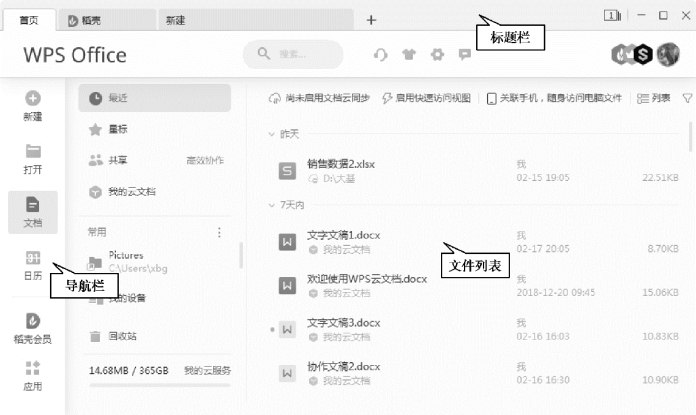696x415 pixels.
Task: Click the refresh sync icon beside search
Action: pos(380,55)
